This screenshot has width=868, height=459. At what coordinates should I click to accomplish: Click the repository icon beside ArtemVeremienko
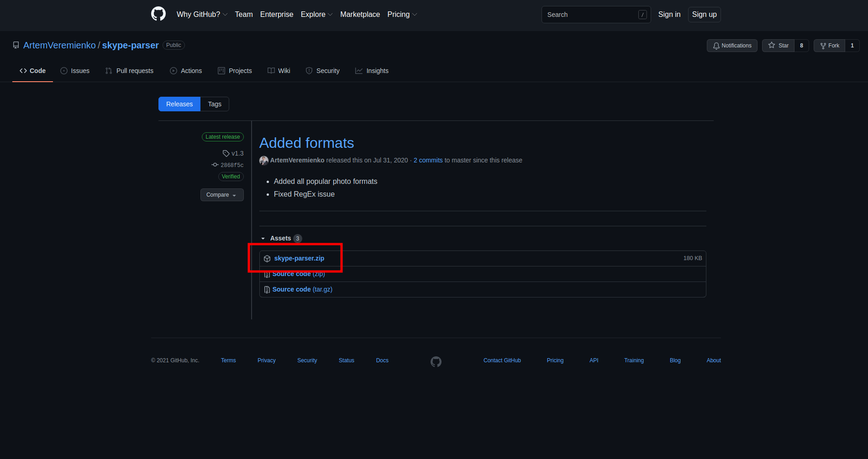16,45
